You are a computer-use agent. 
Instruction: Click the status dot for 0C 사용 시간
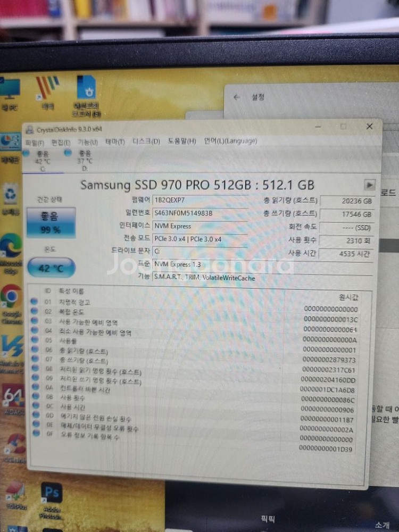36,405
